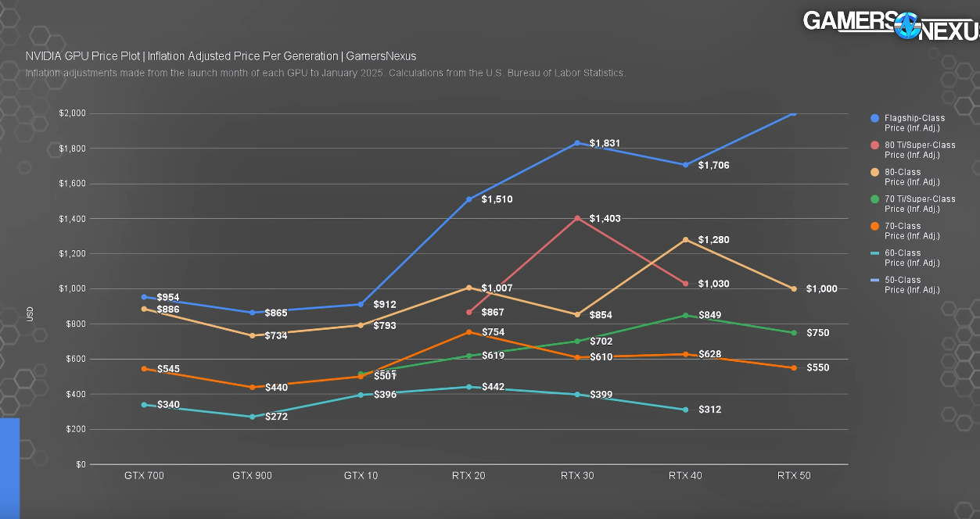Viewport: 980px width, 519px height.
Task: Click the 80 Ti/Super-Class legend dot
Action: click(875, 145)
